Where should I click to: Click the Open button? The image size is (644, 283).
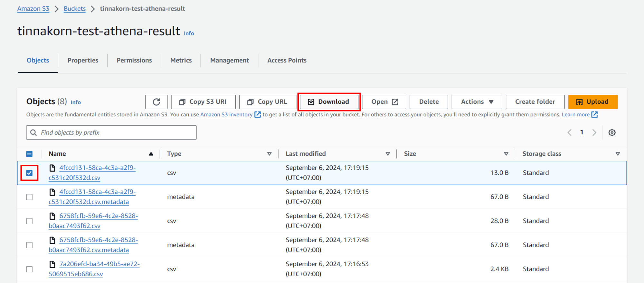(384, 102)
